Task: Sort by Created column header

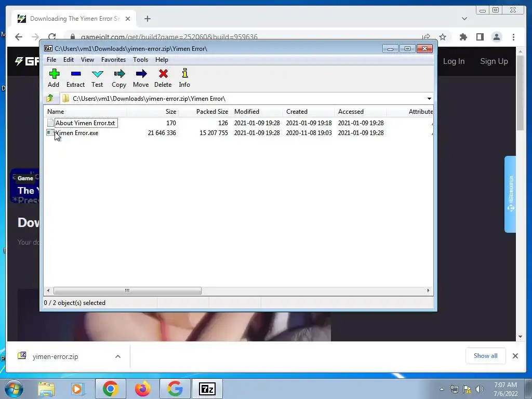Action: point(309,112)
